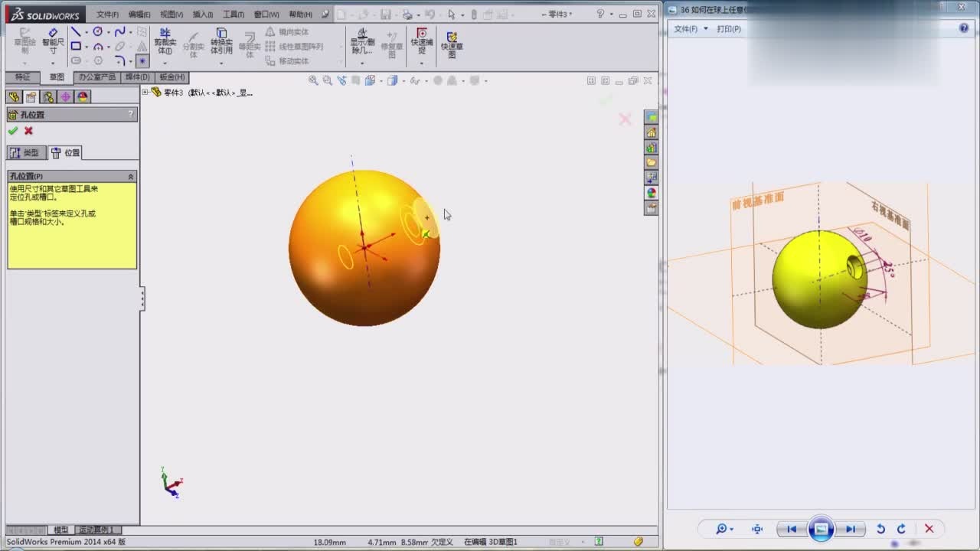Select the Arc sketch tool

[98, 46]
